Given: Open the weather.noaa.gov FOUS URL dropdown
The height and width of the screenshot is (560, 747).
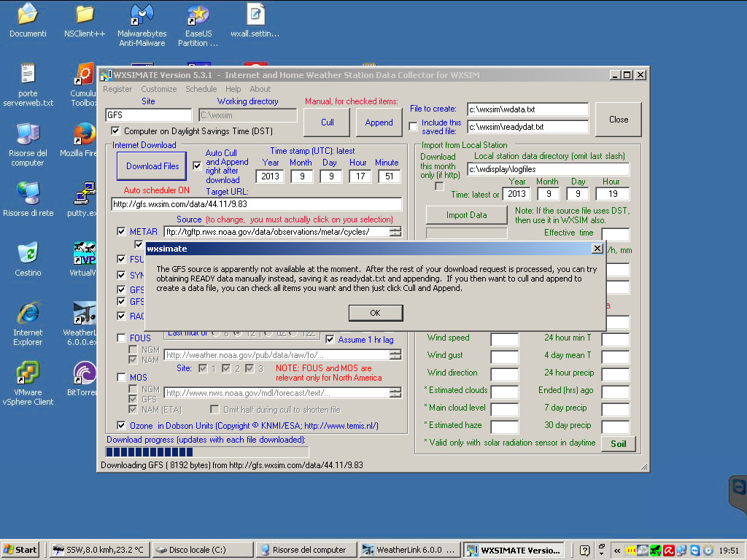Looking at the screenshot, I should tap(395, 355).
